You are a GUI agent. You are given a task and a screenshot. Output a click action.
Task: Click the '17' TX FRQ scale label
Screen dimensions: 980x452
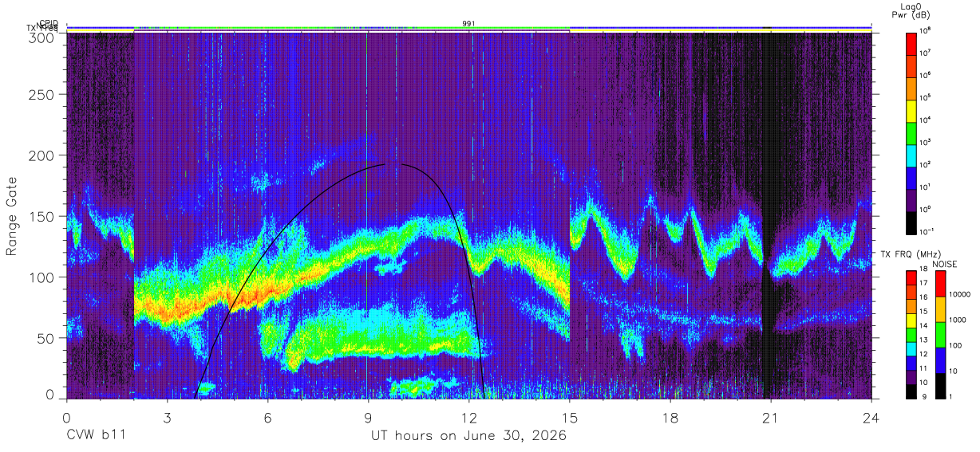tap(925, 284)
